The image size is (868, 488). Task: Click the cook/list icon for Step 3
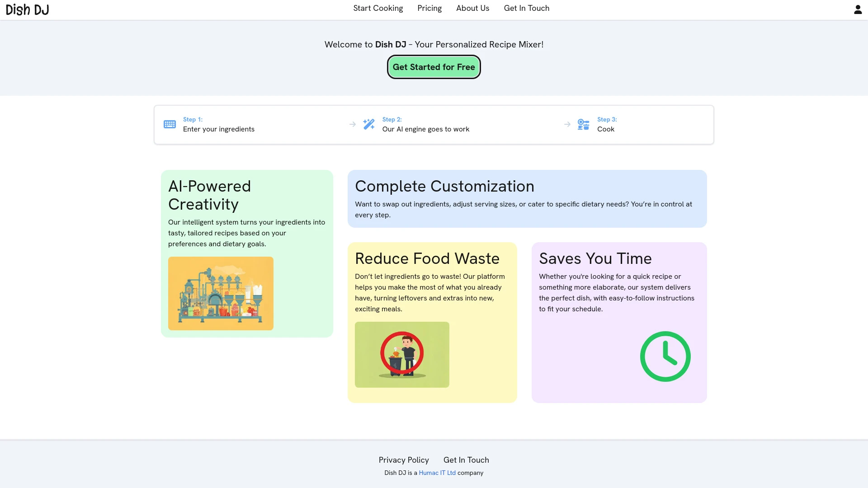[x=583, y=124]
